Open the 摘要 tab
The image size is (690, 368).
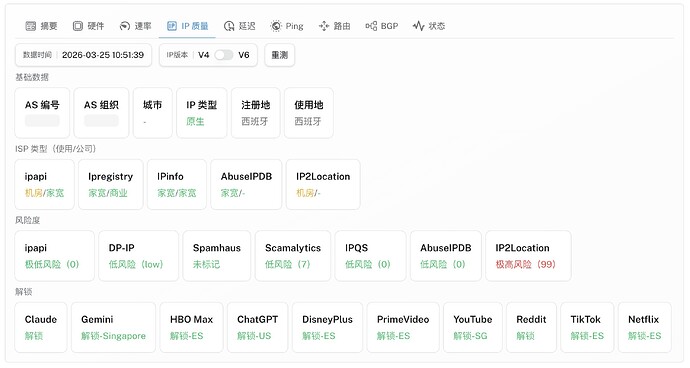[41, 26]
